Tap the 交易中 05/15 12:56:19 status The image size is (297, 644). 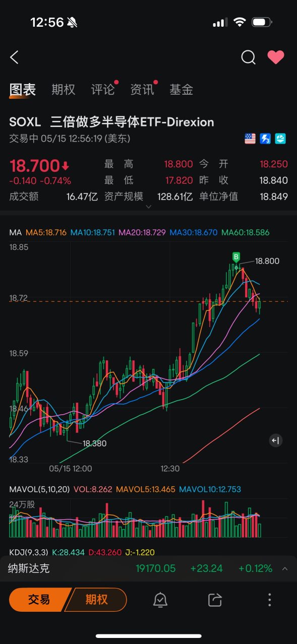click(x=70, y=138)
